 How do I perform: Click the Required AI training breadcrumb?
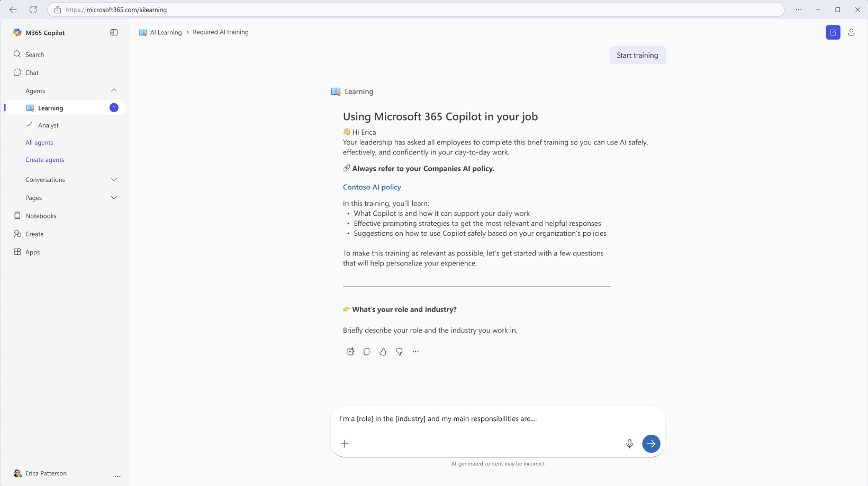pos(221,32)
